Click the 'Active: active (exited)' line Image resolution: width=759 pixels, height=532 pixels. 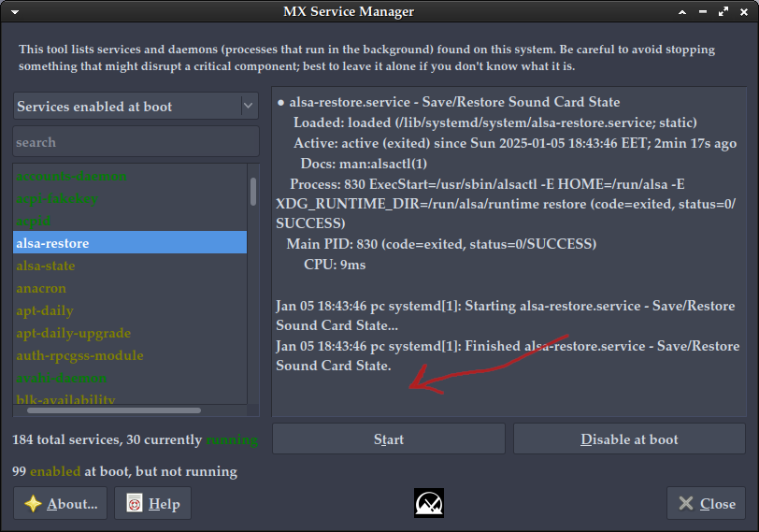515,143
